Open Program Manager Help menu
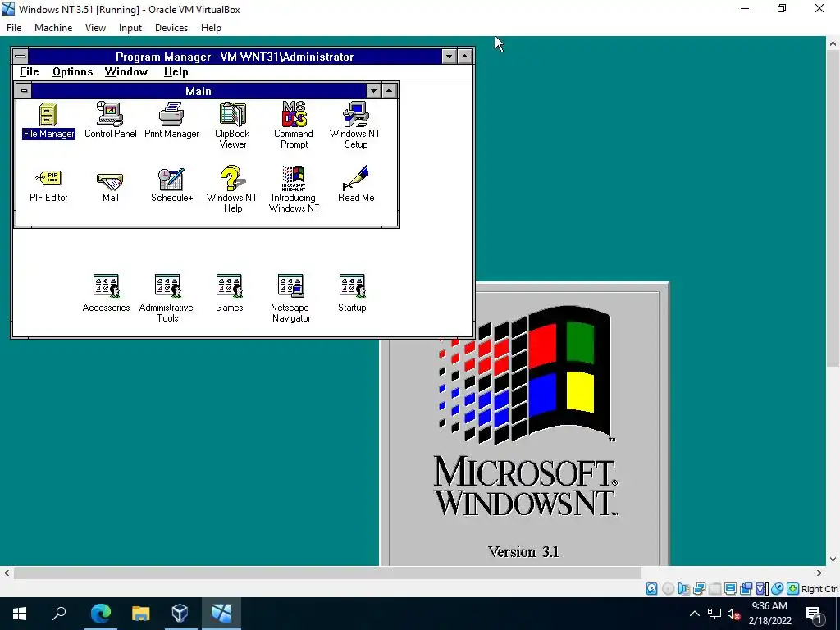 pos(176,72)
